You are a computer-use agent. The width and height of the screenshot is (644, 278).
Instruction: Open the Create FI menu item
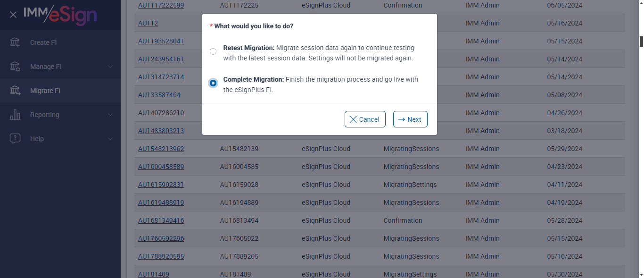click(43, 42)
